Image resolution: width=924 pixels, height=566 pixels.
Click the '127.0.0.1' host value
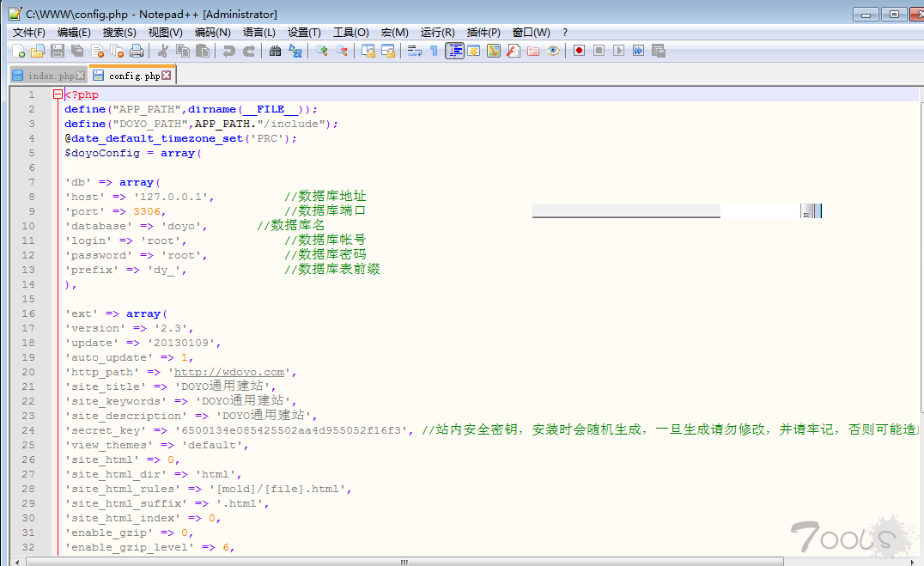point(171,197)
